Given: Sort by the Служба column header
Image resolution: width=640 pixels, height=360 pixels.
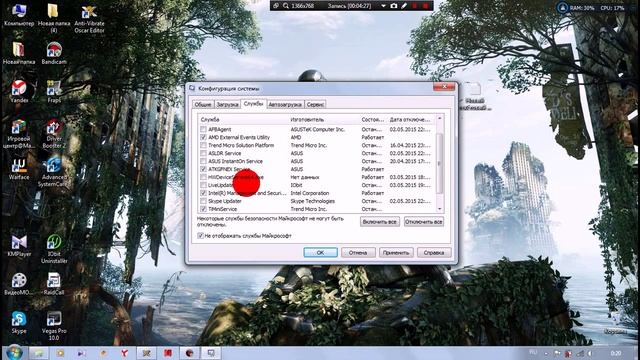Looking at the screenshot, I should [243, 120].
